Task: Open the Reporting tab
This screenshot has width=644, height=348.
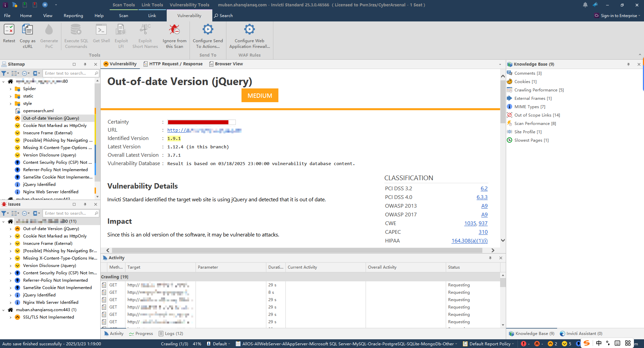Action: (x=73, y=16)
